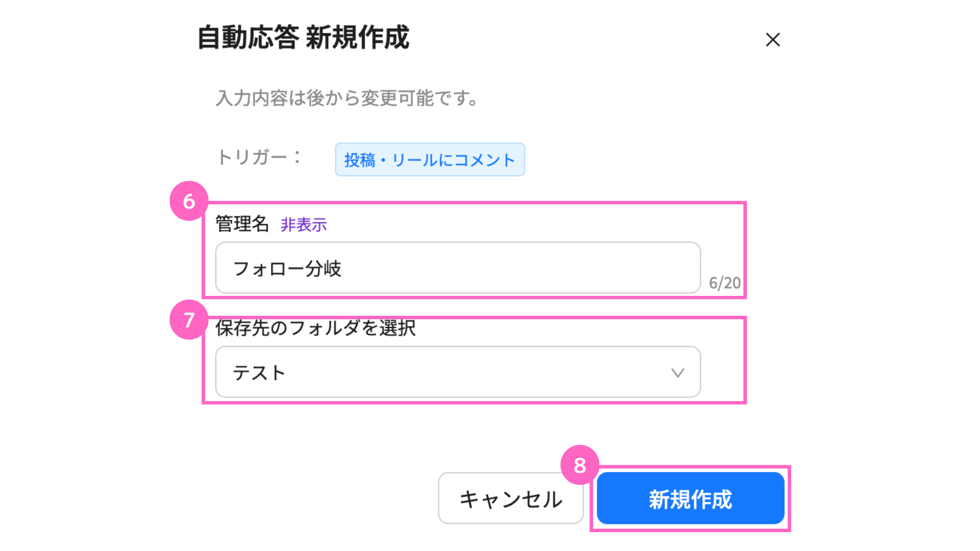Click the pink step 7 badge
980x551 pixels.
click(x=189, y=320)
